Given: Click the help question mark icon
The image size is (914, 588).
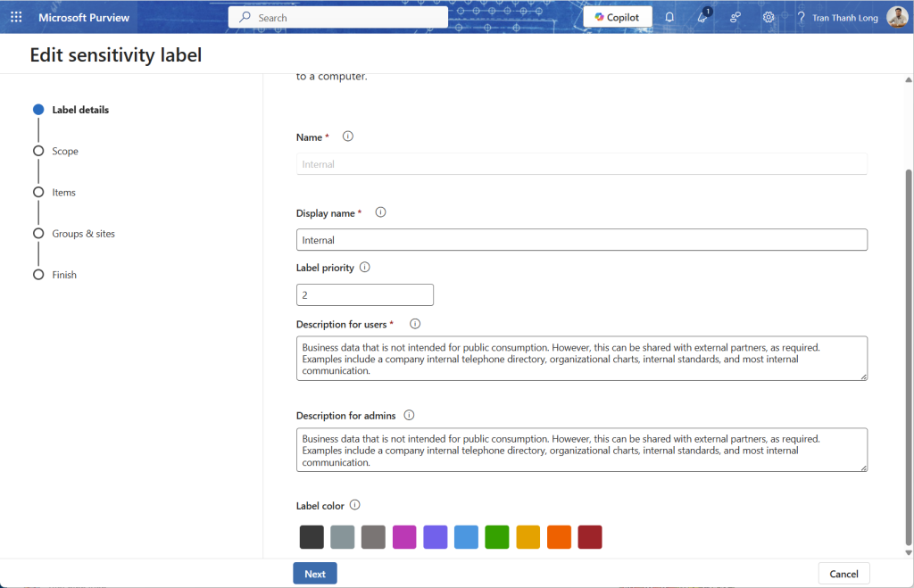Looking at the screenshot, I should [x=801, y=17].
